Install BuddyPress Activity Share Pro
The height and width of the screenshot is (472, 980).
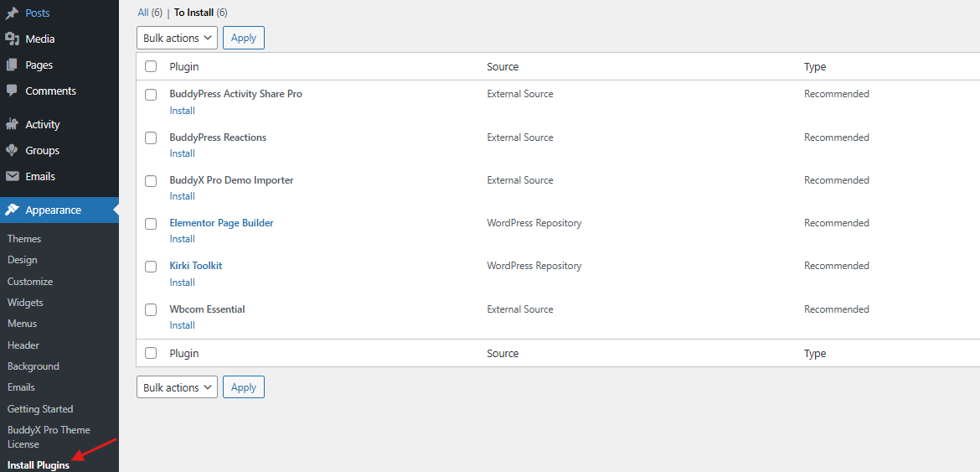coord(183,111)
